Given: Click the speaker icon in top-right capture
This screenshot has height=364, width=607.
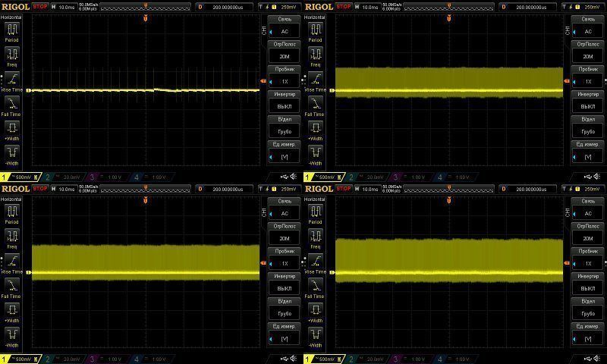Looking at the screenshot, I should pyautogui.click(x=596, y=177).
